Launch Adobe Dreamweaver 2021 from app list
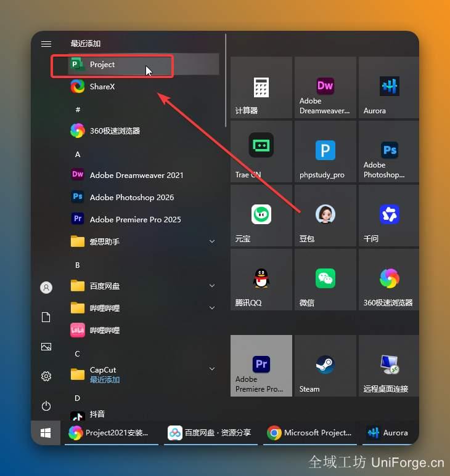 pyautogui.click(x=144, y=175)
